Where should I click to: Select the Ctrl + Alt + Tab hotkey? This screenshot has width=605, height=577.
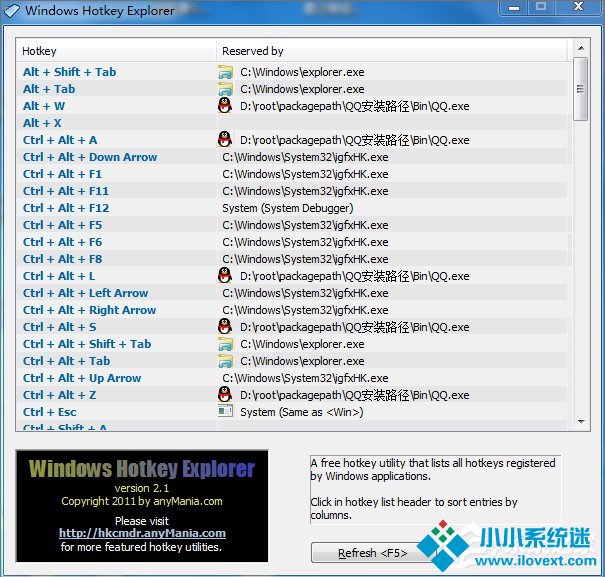pos(66,361)
